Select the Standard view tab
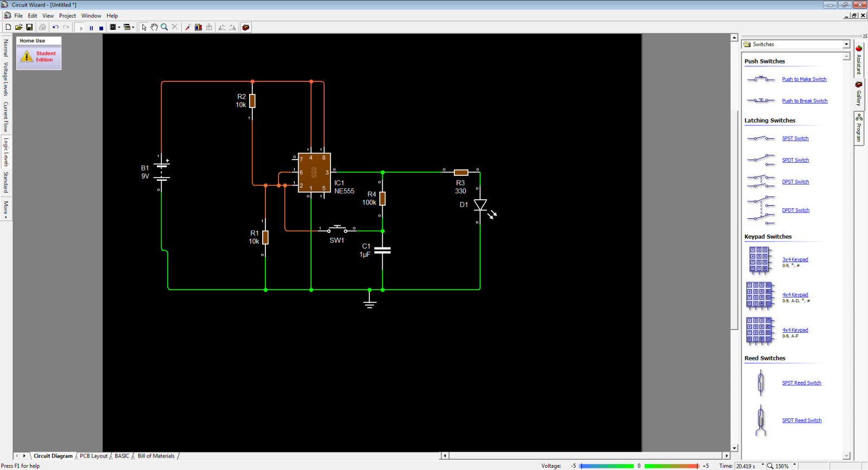Screen dimensions: 868x470 [x=6, y=182]
